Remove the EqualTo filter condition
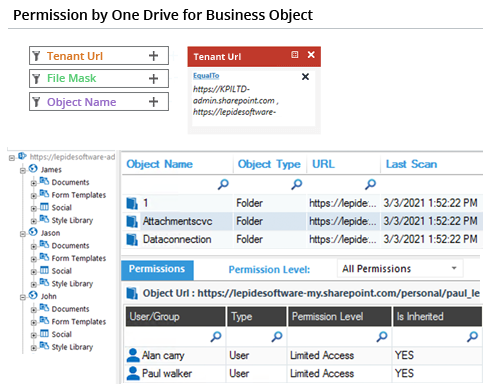Screen dimensions: 500x390 305,77
